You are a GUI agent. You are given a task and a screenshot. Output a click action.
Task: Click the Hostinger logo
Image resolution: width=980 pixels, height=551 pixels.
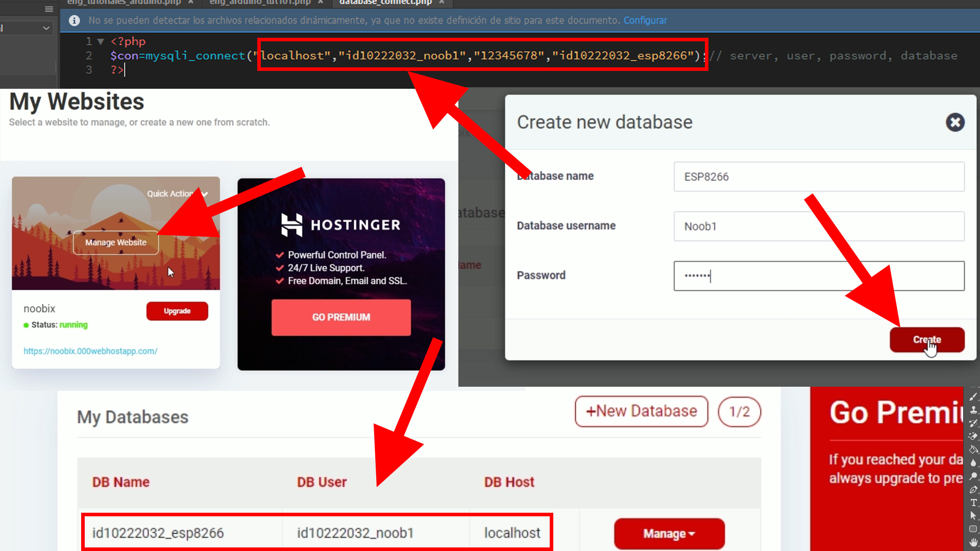coord(340,225)
